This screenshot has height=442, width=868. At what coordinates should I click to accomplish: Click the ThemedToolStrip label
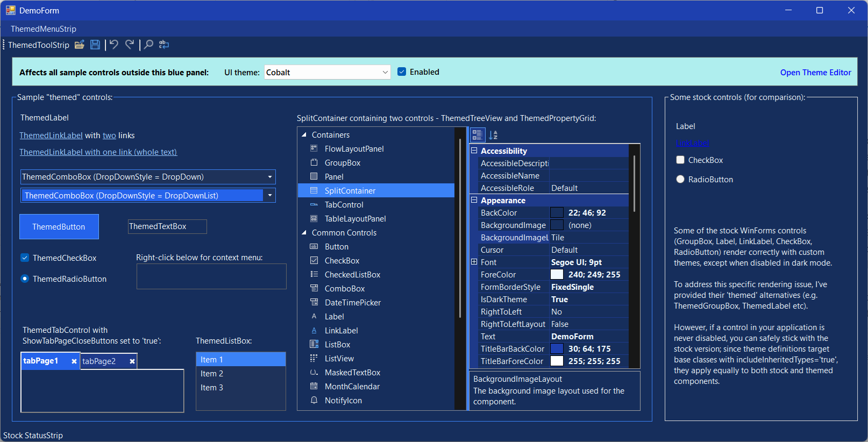click(39, 45)
